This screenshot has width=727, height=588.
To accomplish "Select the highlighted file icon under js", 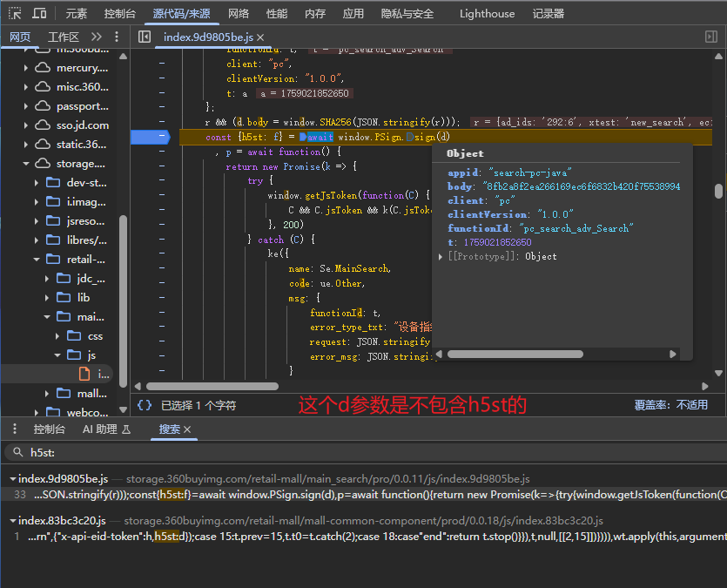I will [84, 374].
